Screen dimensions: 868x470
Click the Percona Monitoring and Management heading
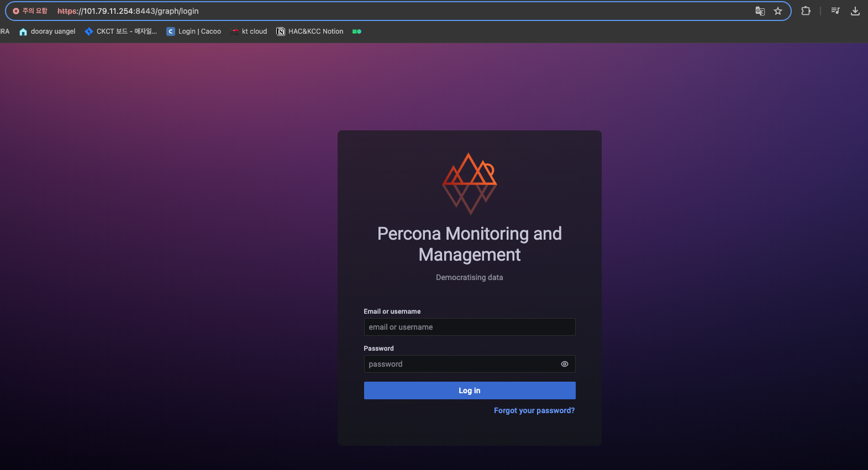470,244
